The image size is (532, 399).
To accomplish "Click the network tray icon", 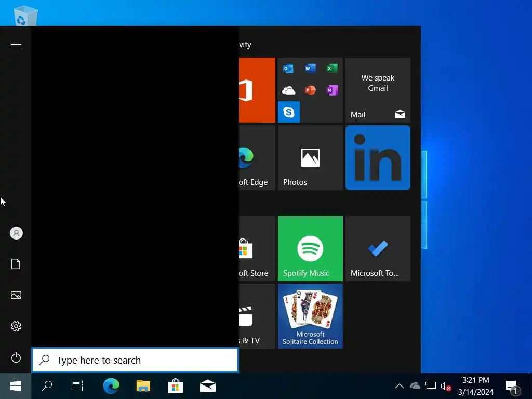I will coord(431,386).
